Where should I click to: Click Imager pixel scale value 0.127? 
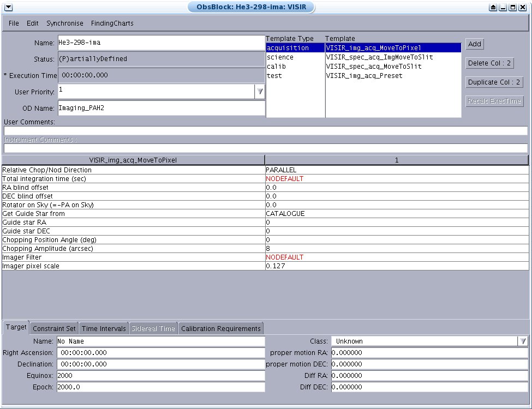coord(397,266)
